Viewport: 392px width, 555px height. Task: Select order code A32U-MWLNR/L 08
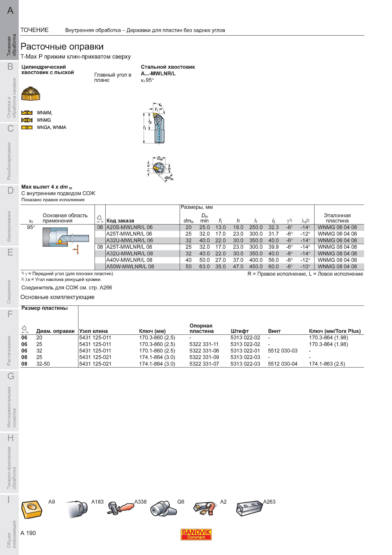(x=130, y=253)
